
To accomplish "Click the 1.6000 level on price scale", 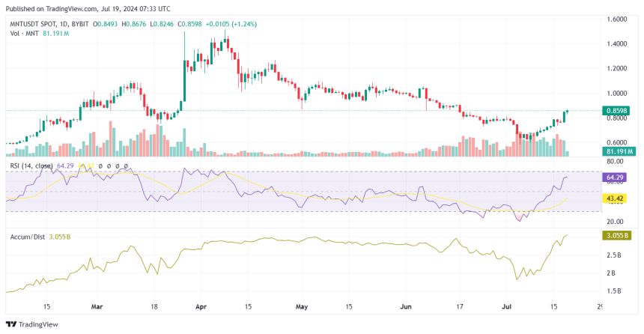I will [x=616, y=19].
